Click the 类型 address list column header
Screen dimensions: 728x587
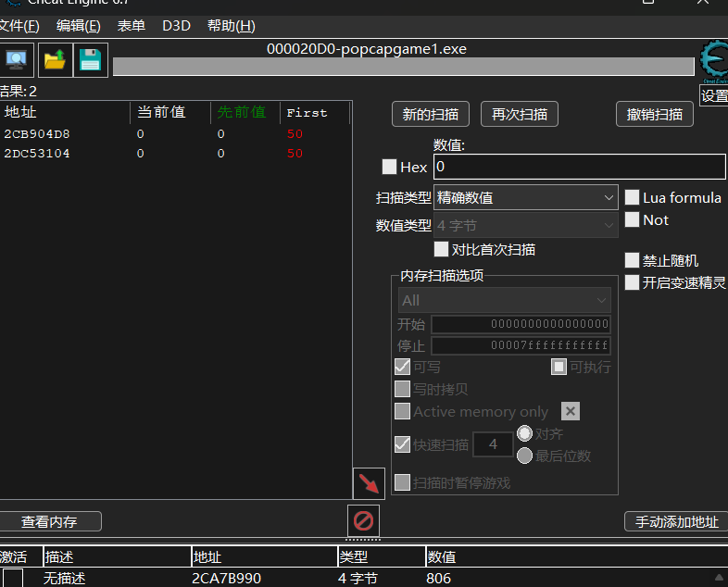[382, 556]
